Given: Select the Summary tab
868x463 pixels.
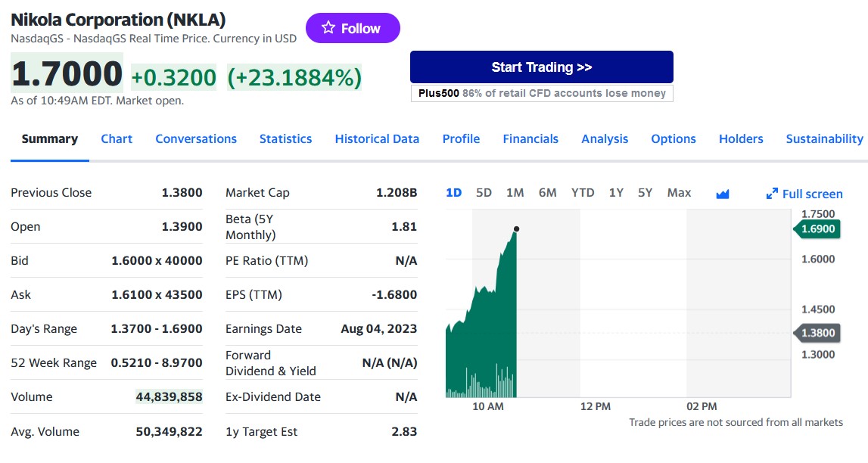Looking at the screenshot, I should tap(50, 139).
